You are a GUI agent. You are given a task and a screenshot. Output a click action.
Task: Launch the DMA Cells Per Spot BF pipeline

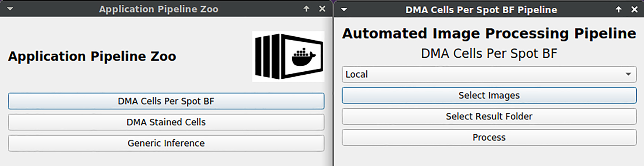click(166, 101)
